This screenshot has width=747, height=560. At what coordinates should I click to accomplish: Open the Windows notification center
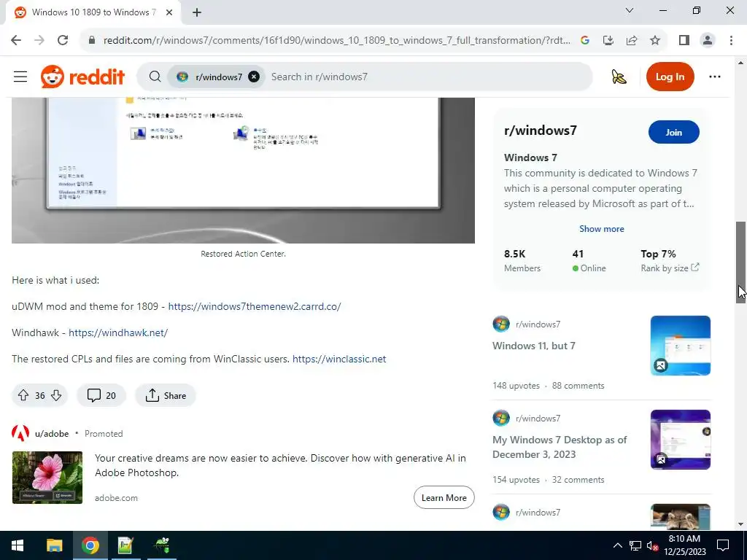pos(723,545)
